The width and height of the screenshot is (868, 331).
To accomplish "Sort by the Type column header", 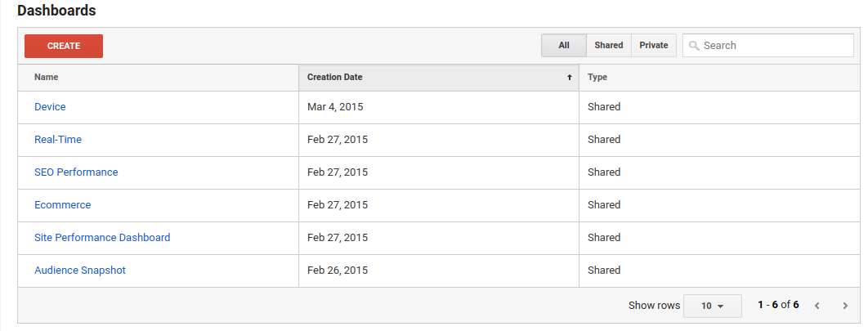I will [597, 77].
